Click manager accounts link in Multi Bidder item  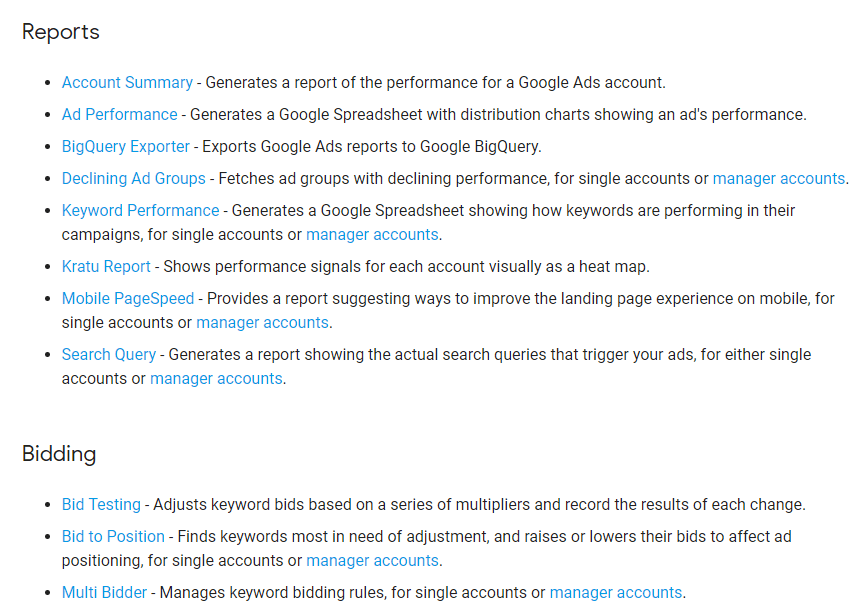tap(615, 592)
